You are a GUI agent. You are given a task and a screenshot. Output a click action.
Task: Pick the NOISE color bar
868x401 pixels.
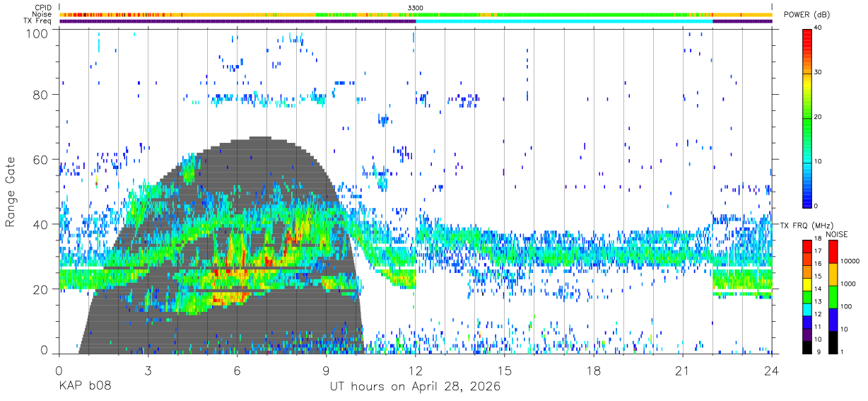(833, 296)
